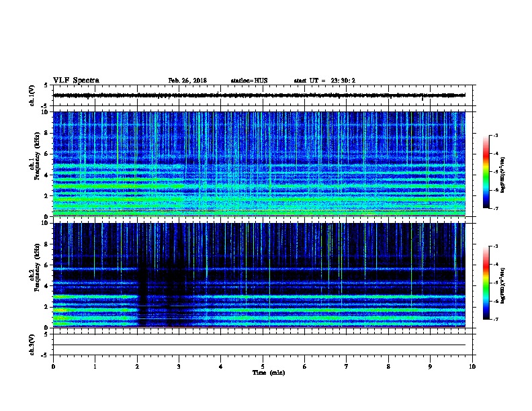Click the ch.2 'Frequency (kHz)' axis label
Viewport: 532px width, 411px height.
click(x=37, y=267)
